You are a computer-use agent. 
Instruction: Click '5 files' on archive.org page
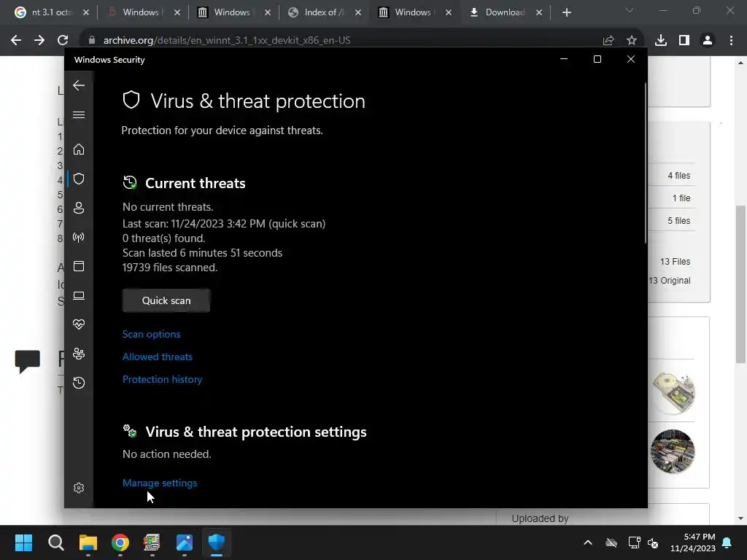(x=679, y=221)
